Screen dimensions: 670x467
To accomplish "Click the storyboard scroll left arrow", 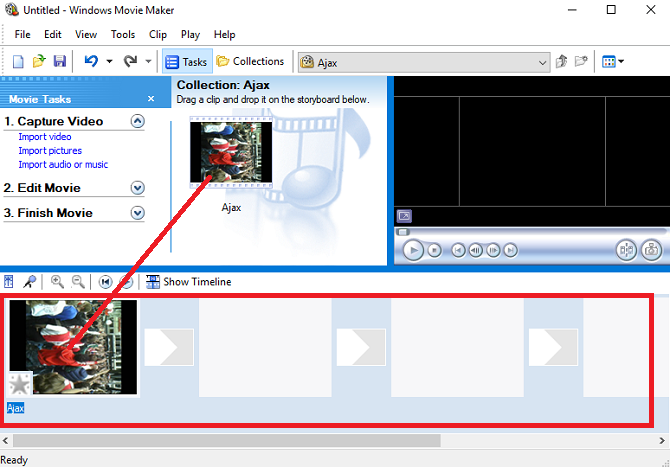I will pyautogui.click(x=6, y=441).
